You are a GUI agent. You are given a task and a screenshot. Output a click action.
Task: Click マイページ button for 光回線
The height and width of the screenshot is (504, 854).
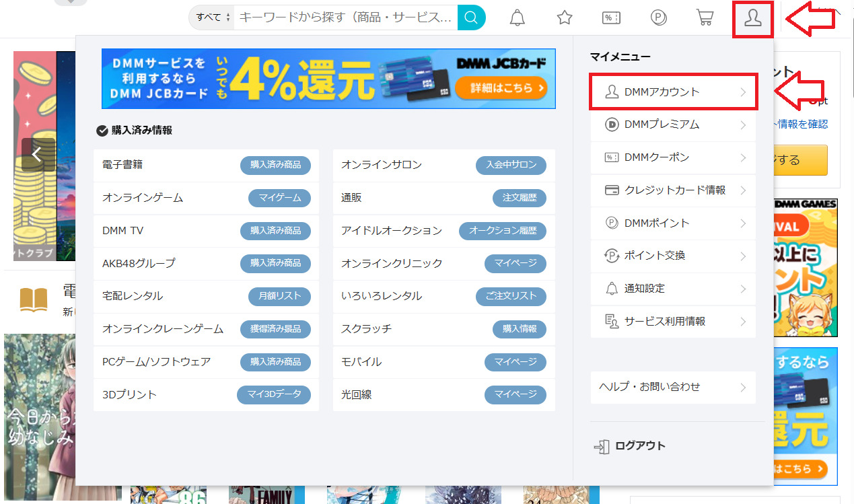click(x=515, y=395)
